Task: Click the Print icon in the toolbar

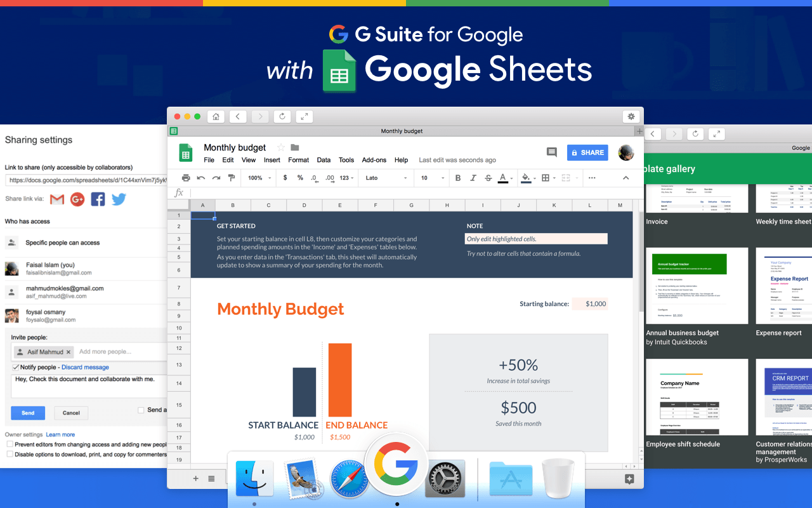Action: tap(186, 178)
